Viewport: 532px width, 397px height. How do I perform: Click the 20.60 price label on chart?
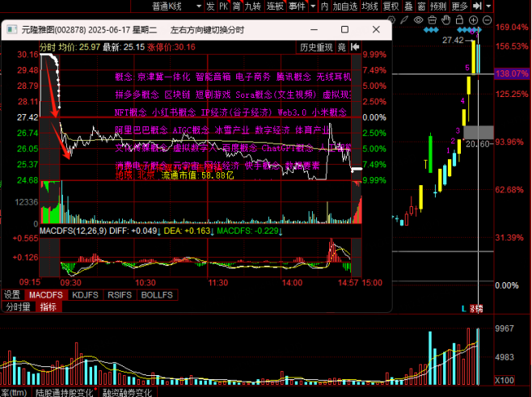(x=477, y=144)
